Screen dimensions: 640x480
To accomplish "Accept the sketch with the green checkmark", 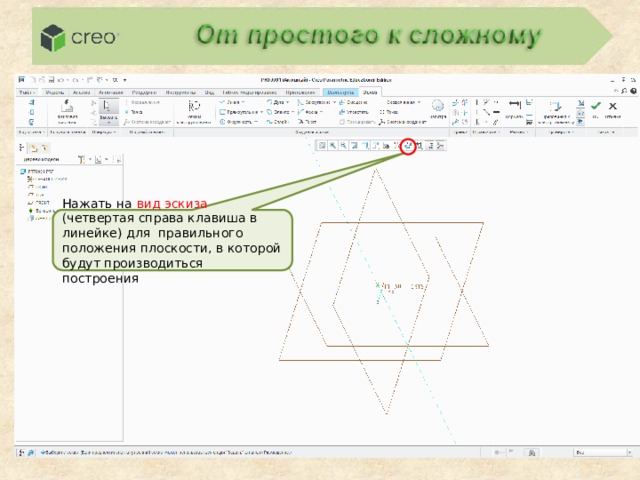I will click(596, 106).
